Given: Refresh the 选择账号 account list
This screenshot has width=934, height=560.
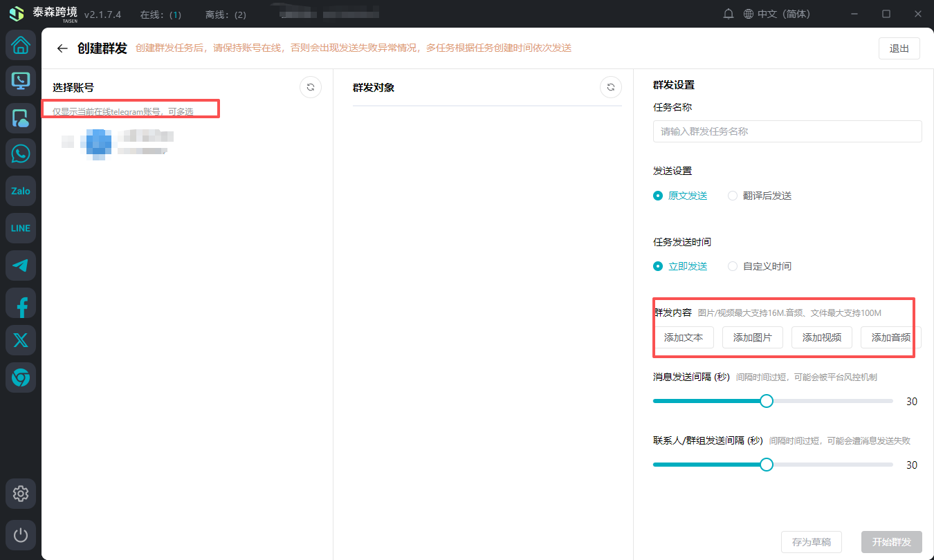Looking at the screenshot, I should click(311, 87).
